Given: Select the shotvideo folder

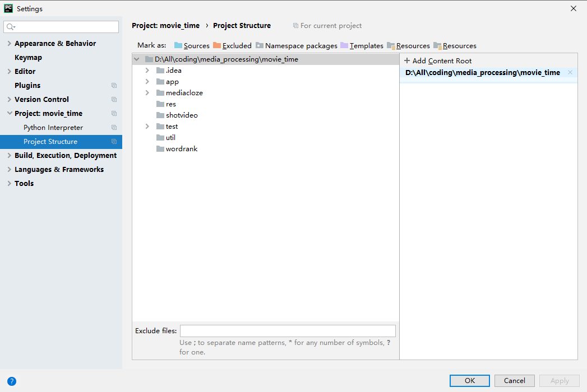Looking at the screenshot, I should point(181,115).
